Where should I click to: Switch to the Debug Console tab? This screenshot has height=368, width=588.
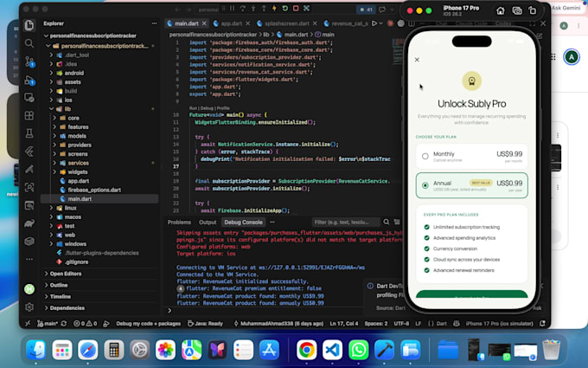(243, 222)
